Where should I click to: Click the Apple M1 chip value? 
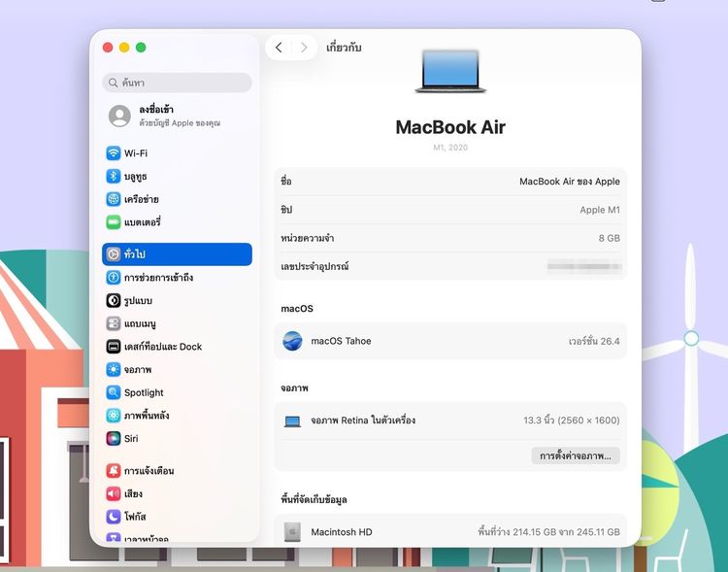pos(600,210)
